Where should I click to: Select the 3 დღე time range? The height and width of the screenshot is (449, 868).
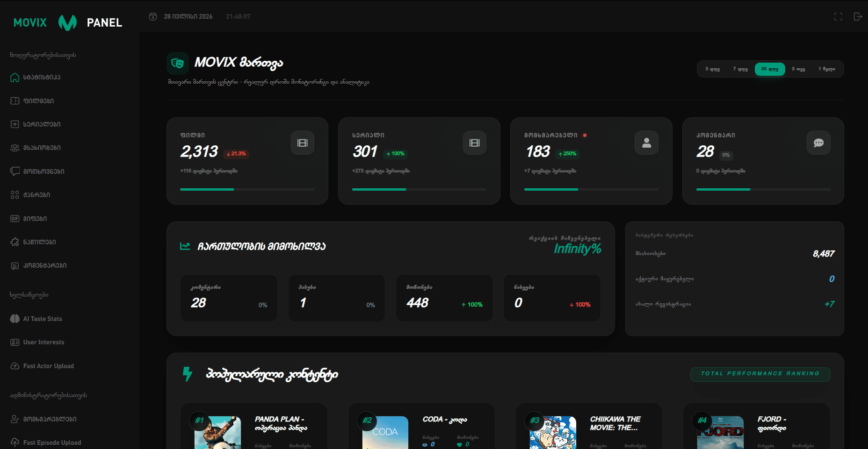pos(713,69)
